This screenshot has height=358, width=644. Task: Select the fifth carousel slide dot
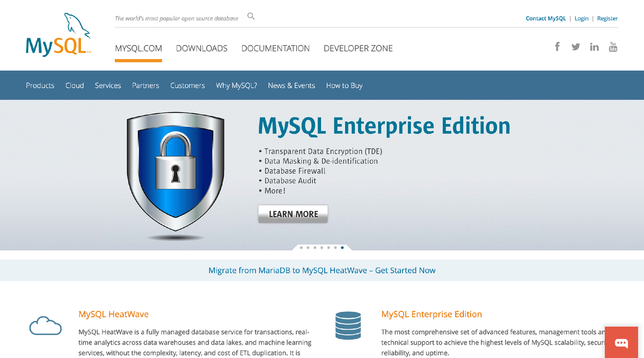pyautogui.click(x=328, y=248)
